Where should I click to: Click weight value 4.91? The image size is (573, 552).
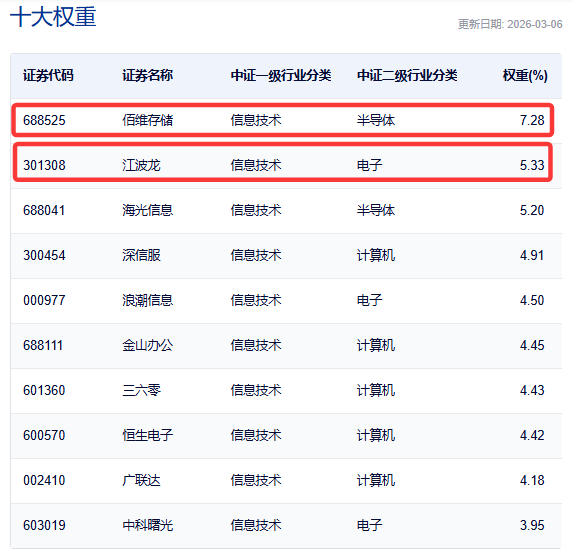click(532, 255)
